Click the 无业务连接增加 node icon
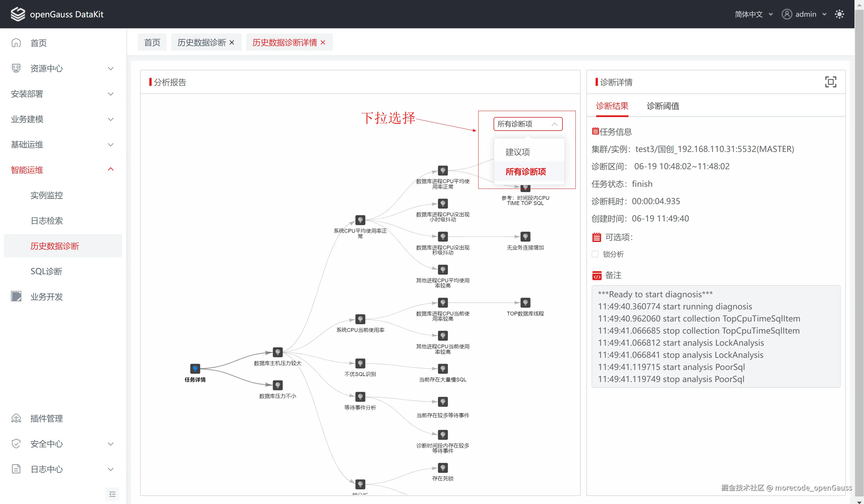 click(525, 236)
